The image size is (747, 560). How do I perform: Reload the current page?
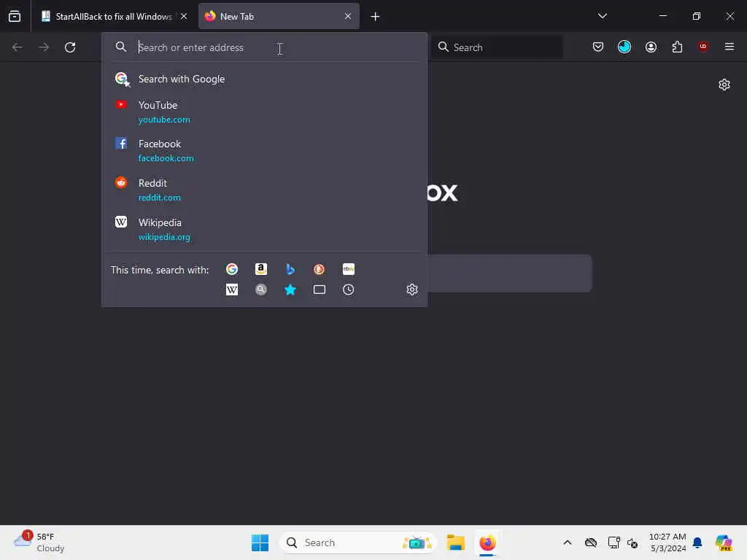tap(70, 47)
